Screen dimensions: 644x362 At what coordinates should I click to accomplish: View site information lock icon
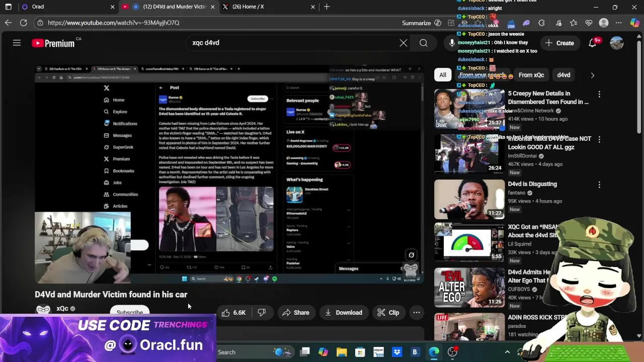click(40, 23)
